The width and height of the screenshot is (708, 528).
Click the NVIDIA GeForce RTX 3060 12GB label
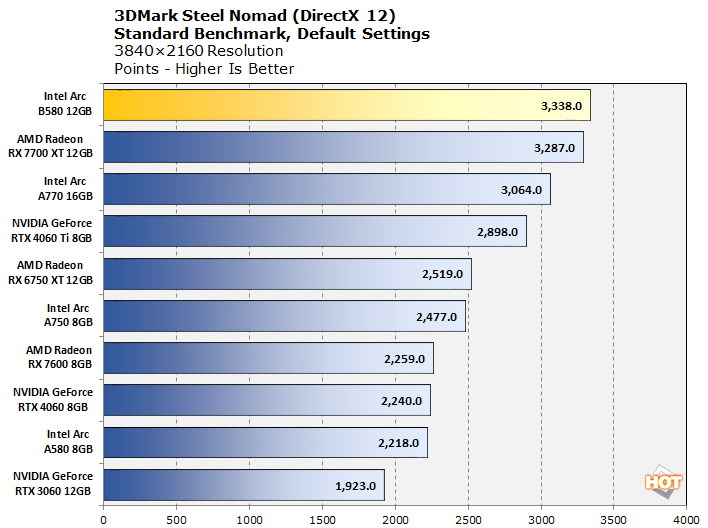tap(53, 485)
